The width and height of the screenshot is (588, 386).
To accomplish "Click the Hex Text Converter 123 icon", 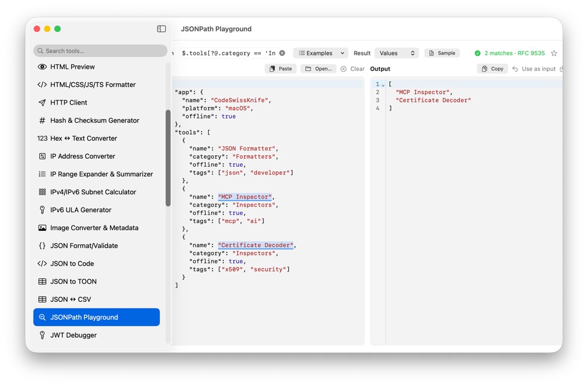I will point(42,138).
